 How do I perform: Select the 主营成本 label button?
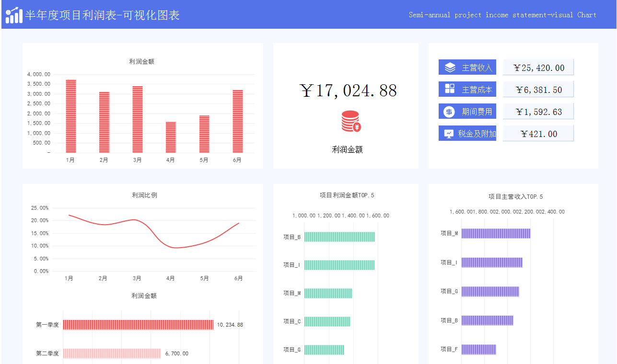point(467,90)
